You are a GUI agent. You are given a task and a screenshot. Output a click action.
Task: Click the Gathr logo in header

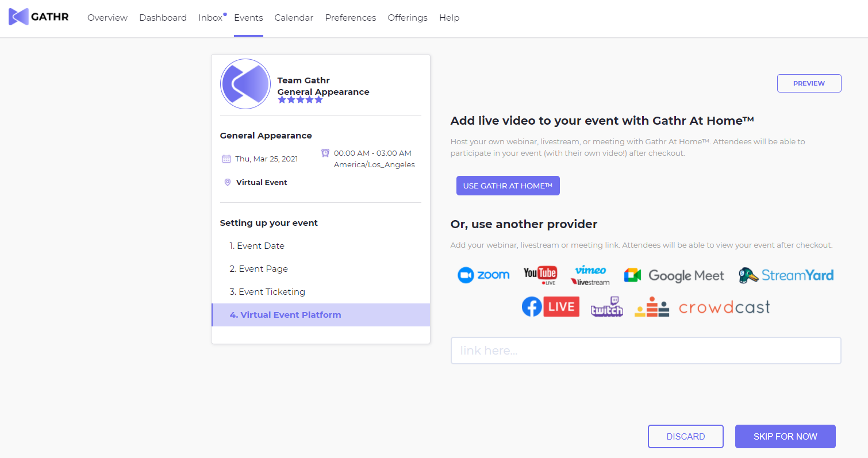click(39, 17)
